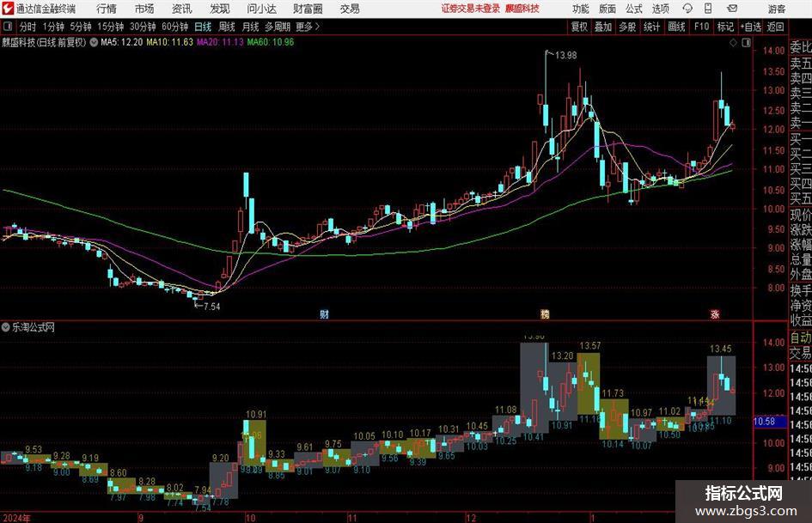Click the 游客 user account label
This screenshot has width=812, height=523.
[777, 9]
